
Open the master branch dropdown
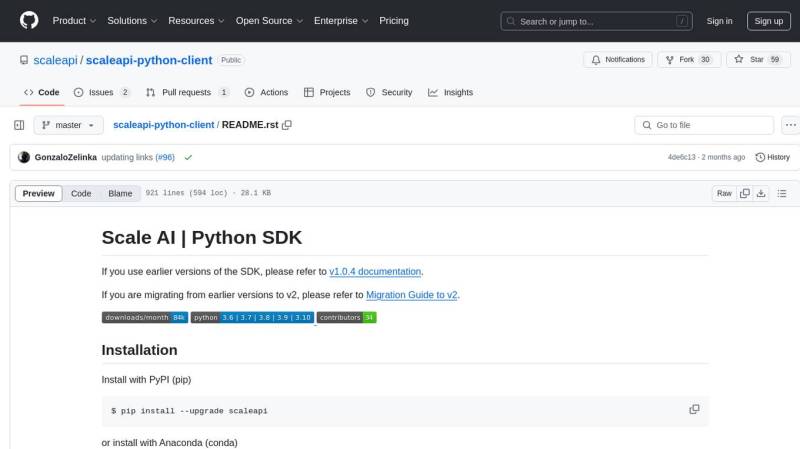(68, 125)
